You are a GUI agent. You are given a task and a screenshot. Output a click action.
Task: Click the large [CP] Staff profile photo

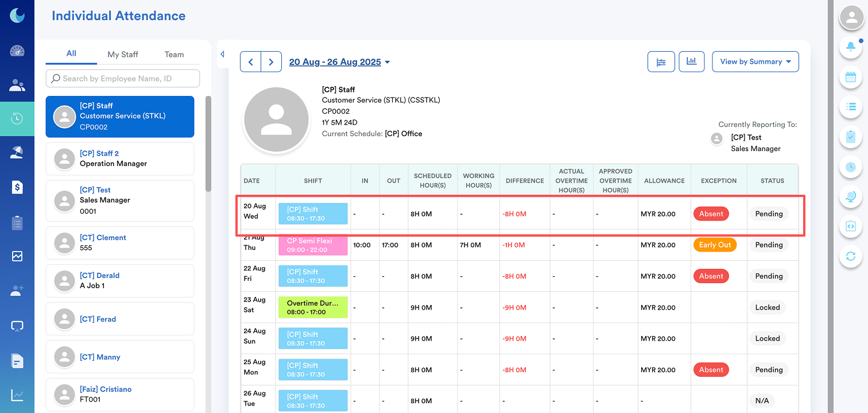pos(277,121)
